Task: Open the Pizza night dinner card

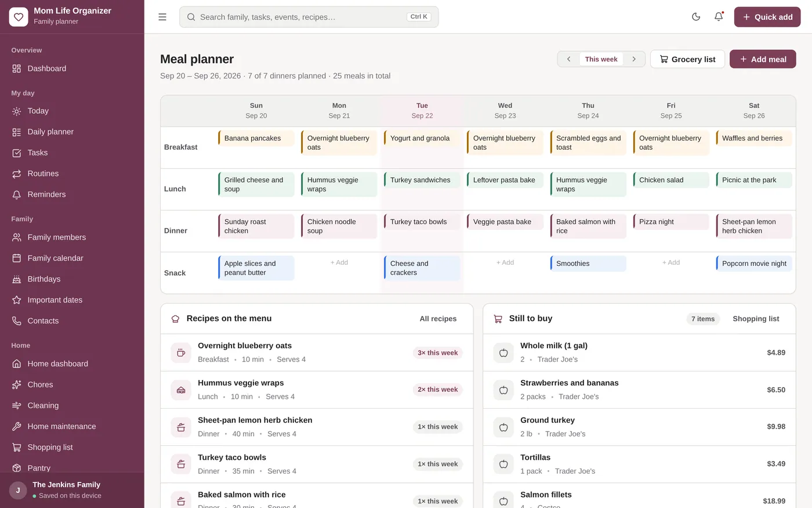Action: tap(671, 222)
